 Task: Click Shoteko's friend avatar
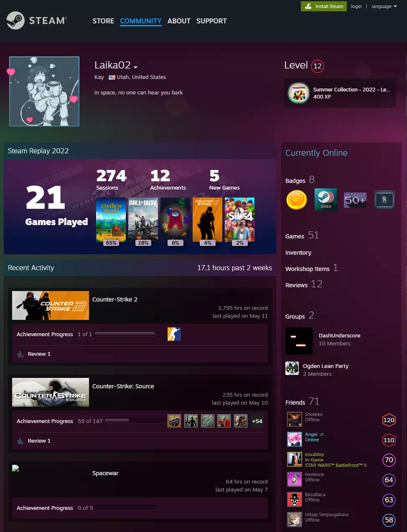coord(295,419)
